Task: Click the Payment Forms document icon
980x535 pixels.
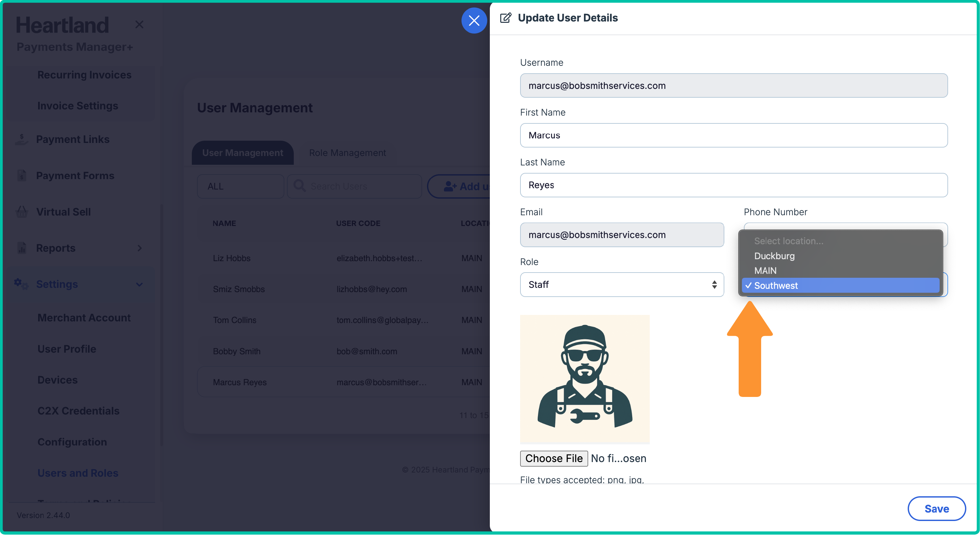Action: tap(22, 175)
